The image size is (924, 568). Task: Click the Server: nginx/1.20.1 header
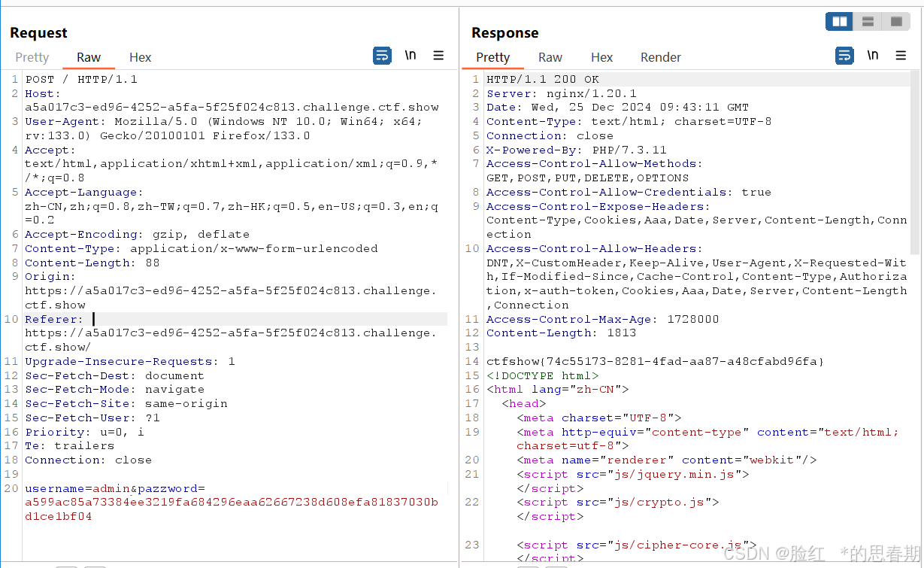point(562,93)
